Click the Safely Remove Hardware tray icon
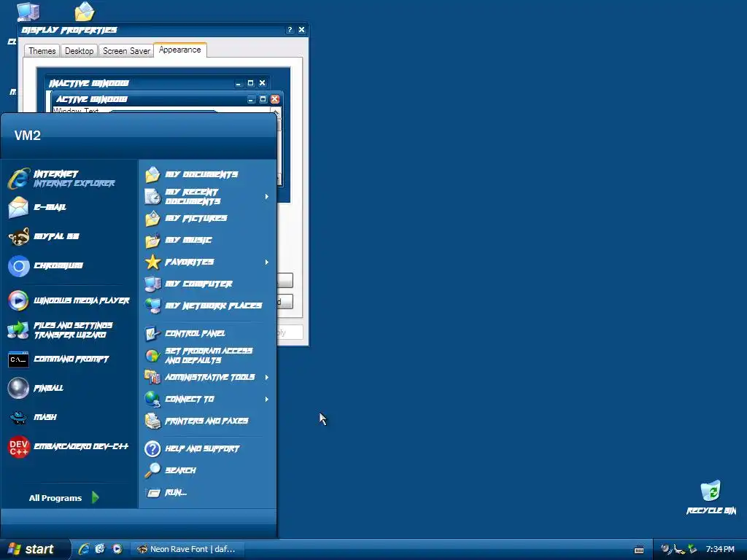This screenshot has width=747, height=560. pyautogui.click(x=692, y=549)
